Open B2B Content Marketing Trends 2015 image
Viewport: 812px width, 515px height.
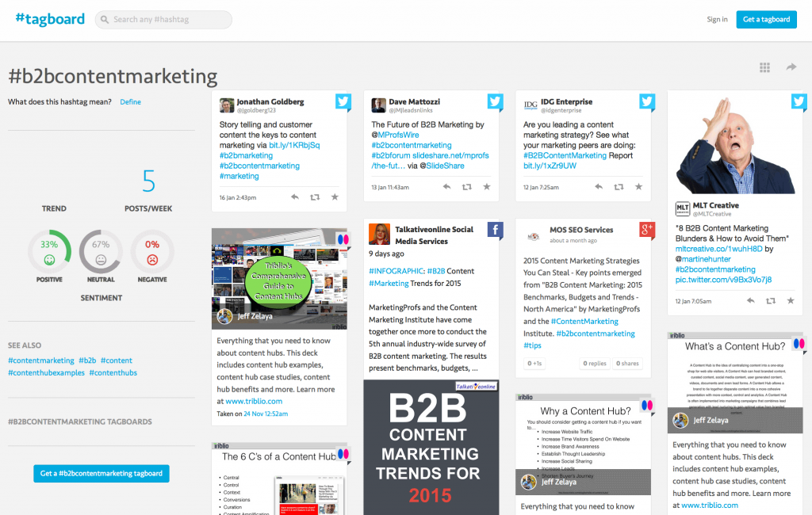click(431, 447)
